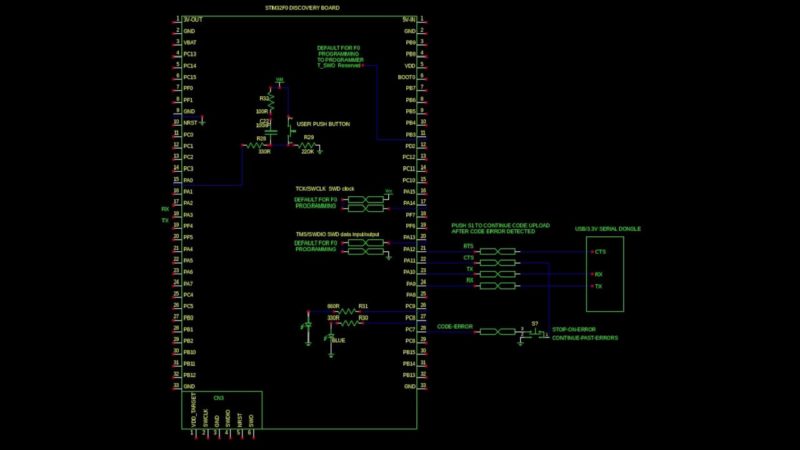Image resolution: width=800 pixels, height=450 pixels.
Task: Select the 3V-OUT pin label
Action: coord(193,19)
